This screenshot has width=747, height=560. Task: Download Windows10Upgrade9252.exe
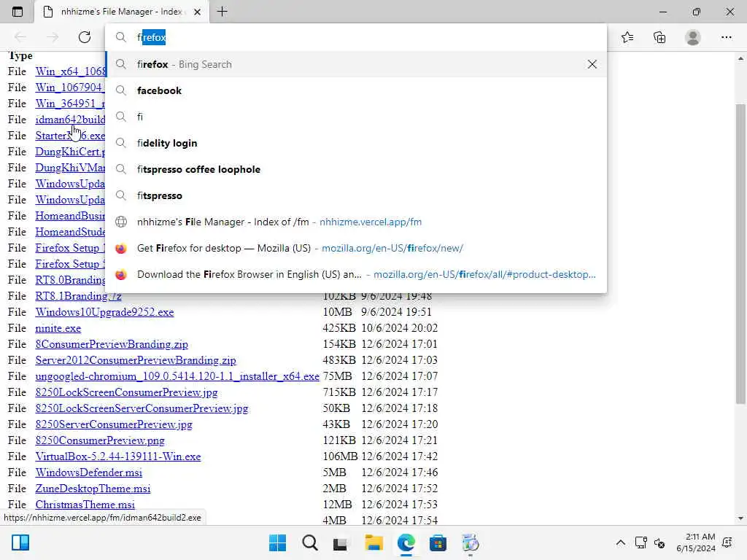(104, 312)
